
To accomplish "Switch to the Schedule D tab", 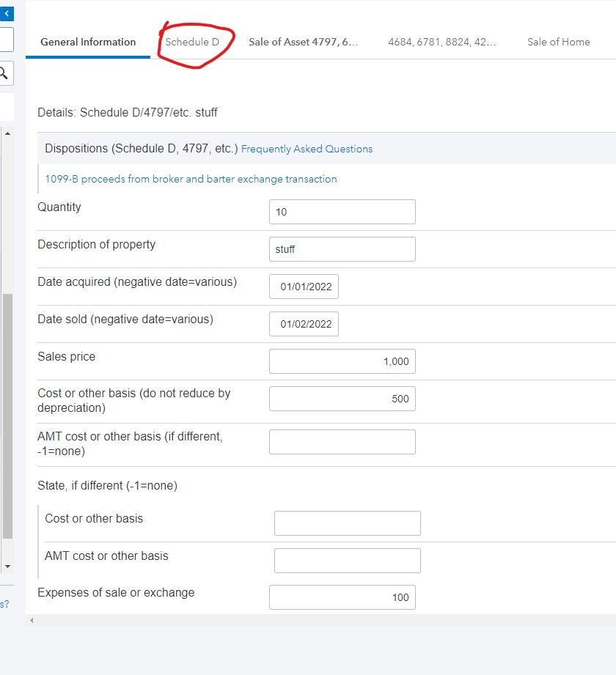I will [x=195, y=42].
